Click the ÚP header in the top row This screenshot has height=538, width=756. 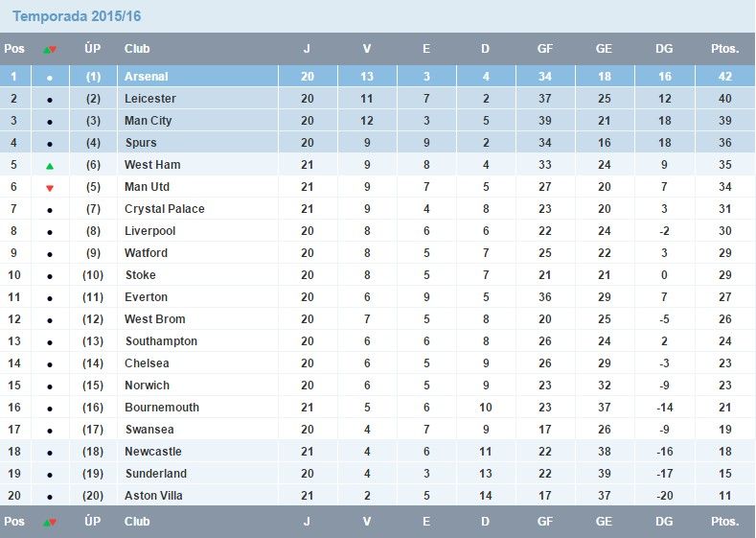coord(93,49)
